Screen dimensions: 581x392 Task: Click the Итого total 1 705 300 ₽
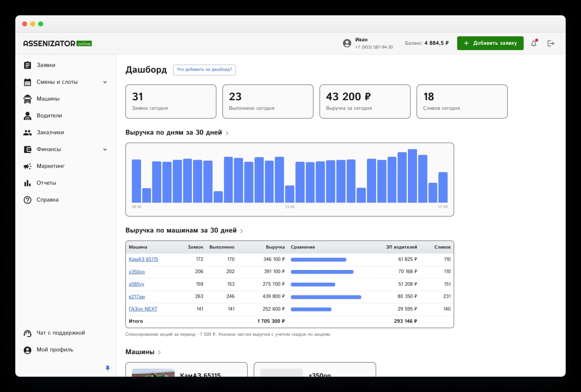click(271, 321)
